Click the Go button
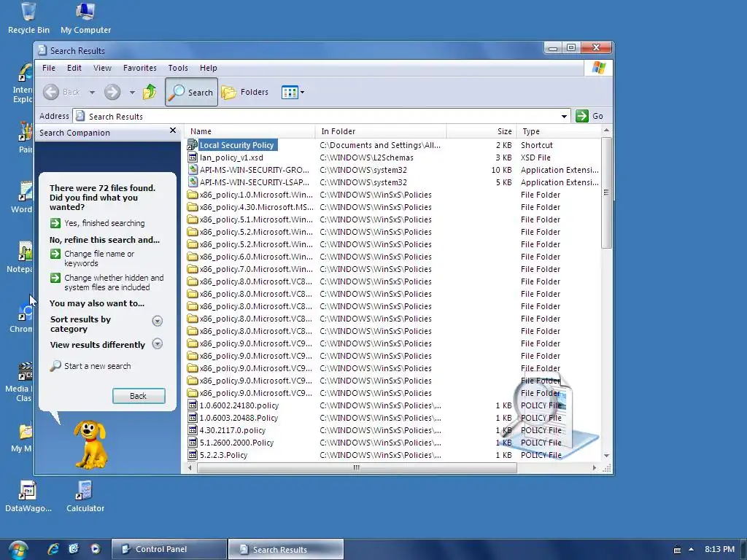This screenshot has height=560, width=747. [x=589, y=116]
